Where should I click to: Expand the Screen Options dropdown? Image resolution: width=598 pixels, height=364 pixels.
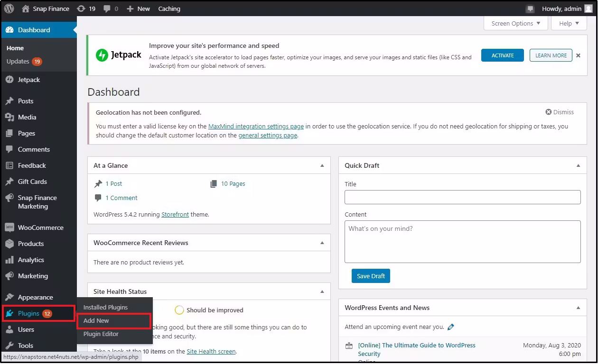pos(515,23)
